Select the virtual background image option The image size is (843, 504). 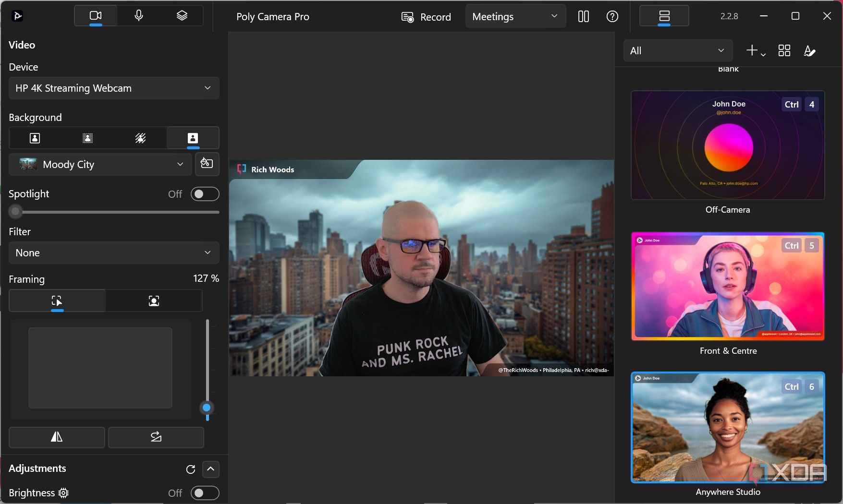pos(193,138)
